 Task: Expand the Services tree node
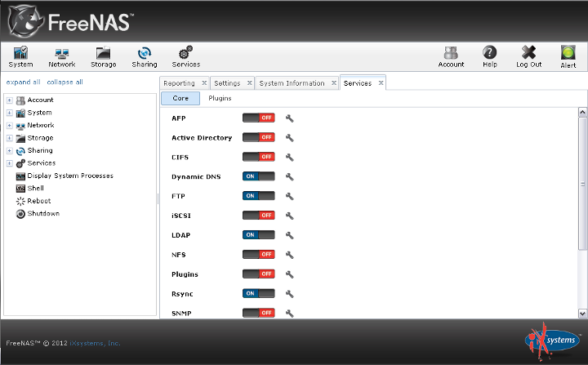tap(10, 163)
